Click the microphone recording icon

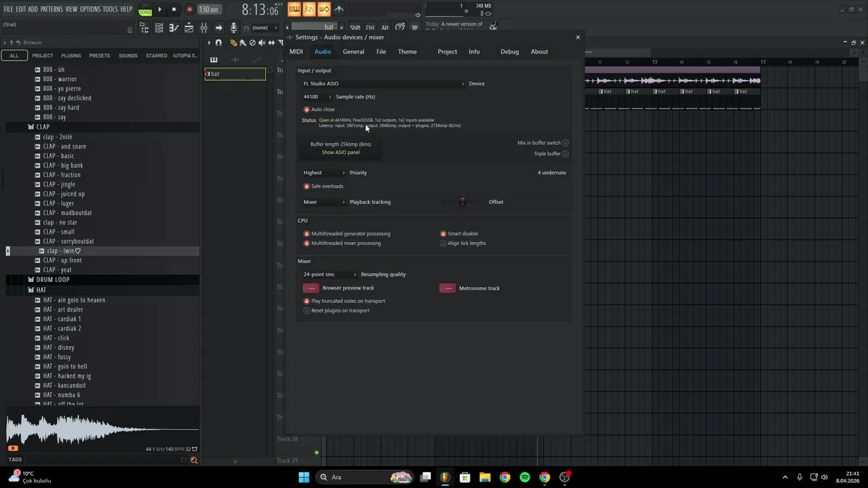233,28
